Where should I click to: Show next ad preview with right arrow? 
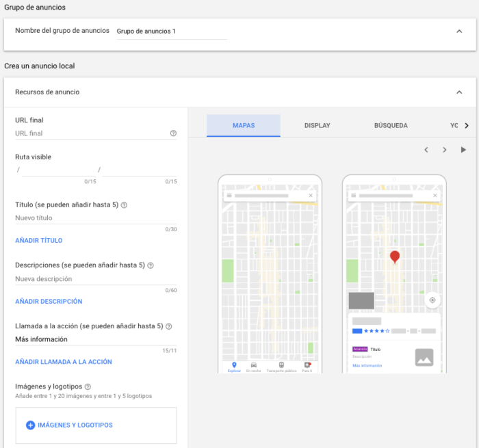444,150
